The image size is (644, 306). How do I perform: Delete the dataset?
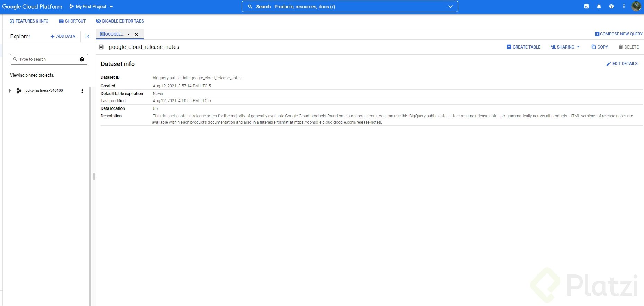pyautogui.click(x=629, y=47)
